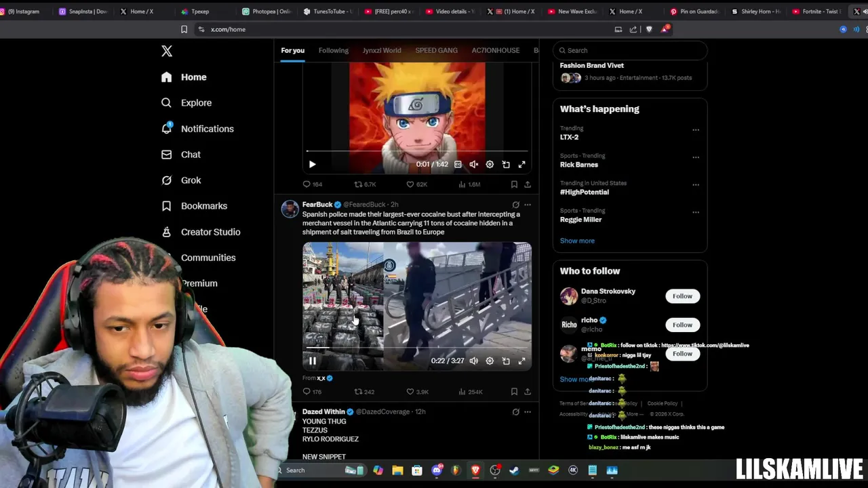
Task: Open Creator Studio in the sidebar
Action: [201, 232]
